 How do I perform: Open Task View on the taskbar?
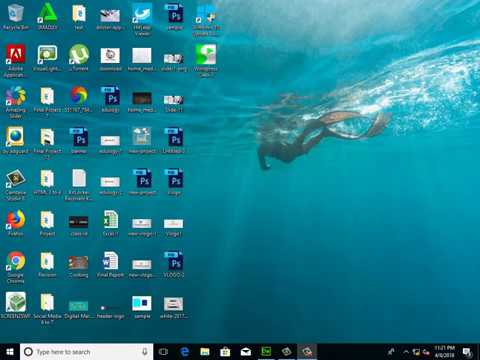(163, 352)
